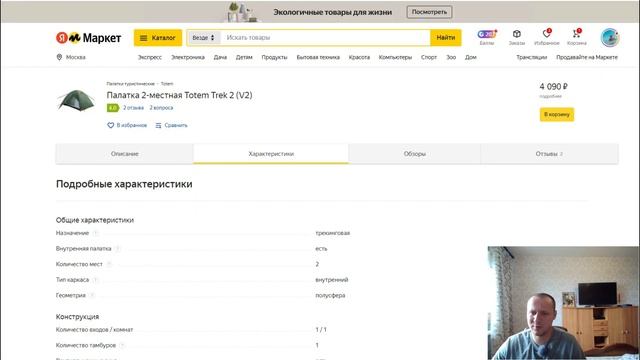Click the Сравнить compare icon link
This screenshot has height=360, width=640.
coord(171,125)
